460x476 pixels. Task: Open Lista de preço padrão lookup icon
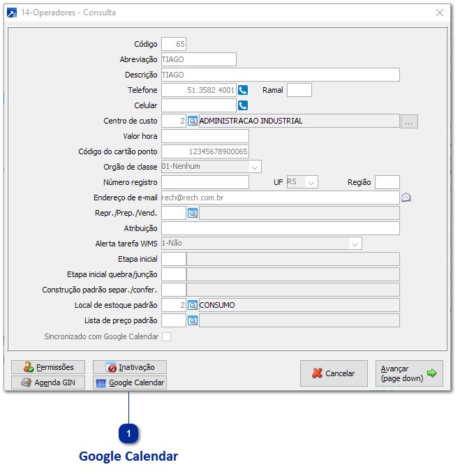coord(193,320)
